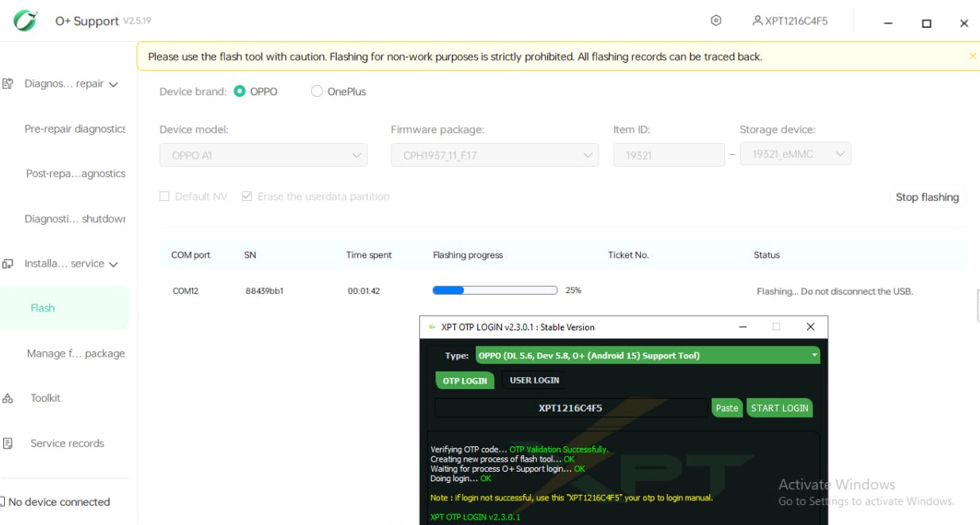Viewport: 980px width, 525px height.
Task: Open the Device model dropdown
Action: (264, 156)
